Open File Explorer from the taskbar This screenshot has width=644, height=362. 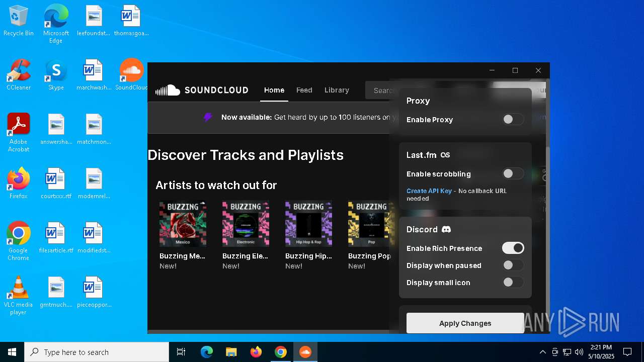[231, 352]
